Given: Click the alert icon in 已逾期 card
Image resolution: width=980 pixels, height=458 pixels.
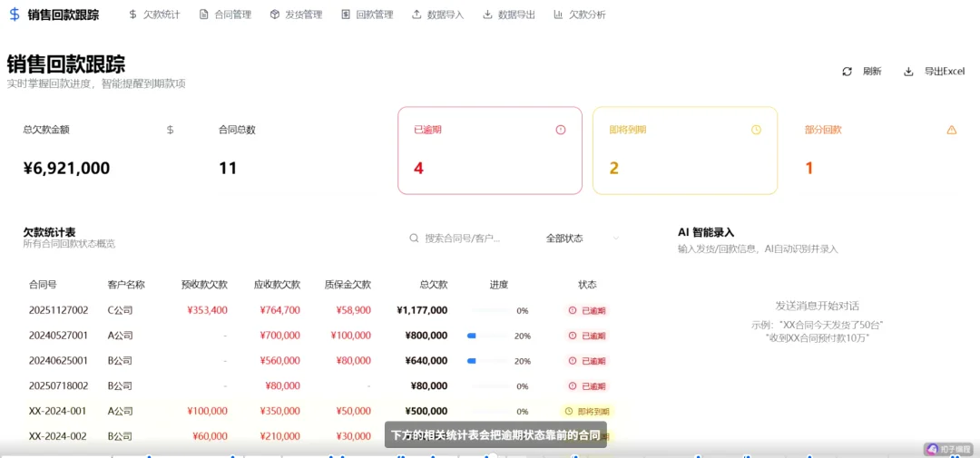Looking at the screenshot, I should click(x=560, y=130).
